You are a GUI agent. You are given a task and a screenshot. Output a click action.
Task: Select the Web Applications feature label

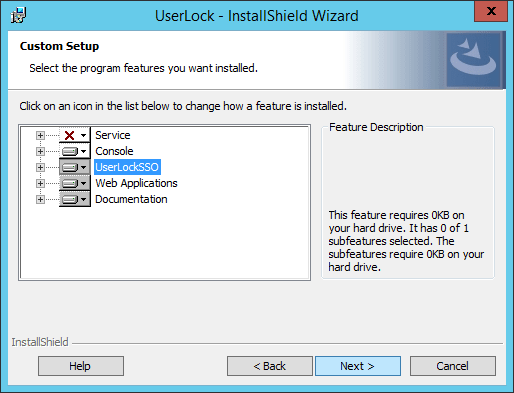pos(136,183)
